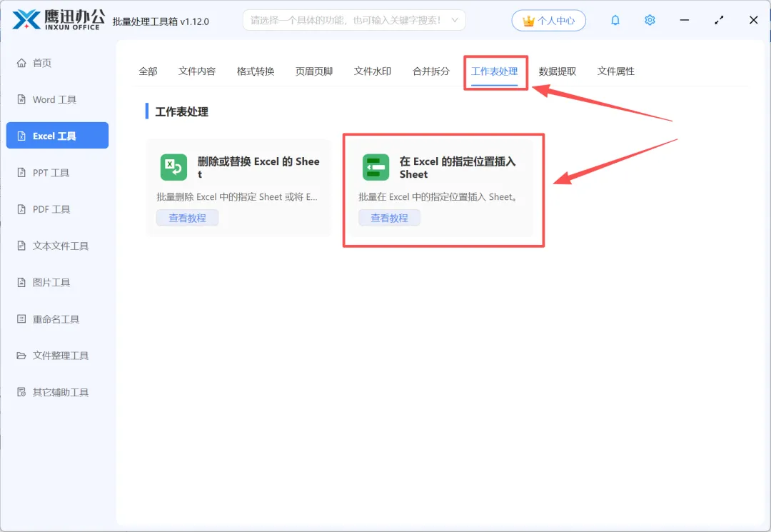The image size is (771, 532).
Task: Click the 其它辅助工具 icon
Action: (21, 392)
